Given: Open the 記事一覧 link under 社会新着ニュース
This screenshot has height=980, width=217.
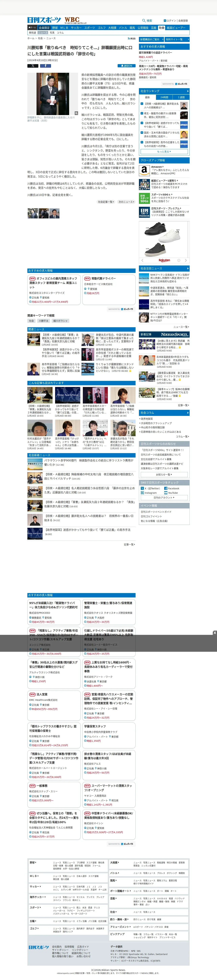Looking at the screenshot, I should click(x=129, y=544).
